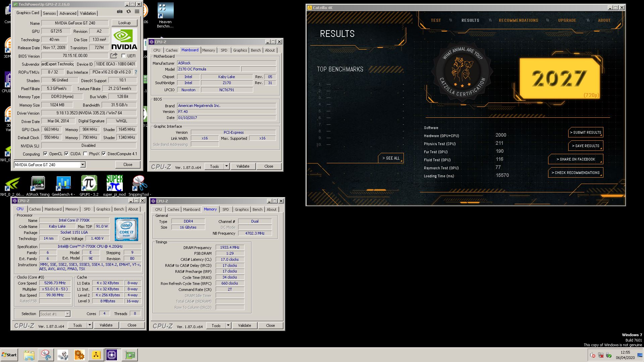Click the Z170 OC Formula model field
The width and height of the screenshot is (644, 362).
(209, 69)
